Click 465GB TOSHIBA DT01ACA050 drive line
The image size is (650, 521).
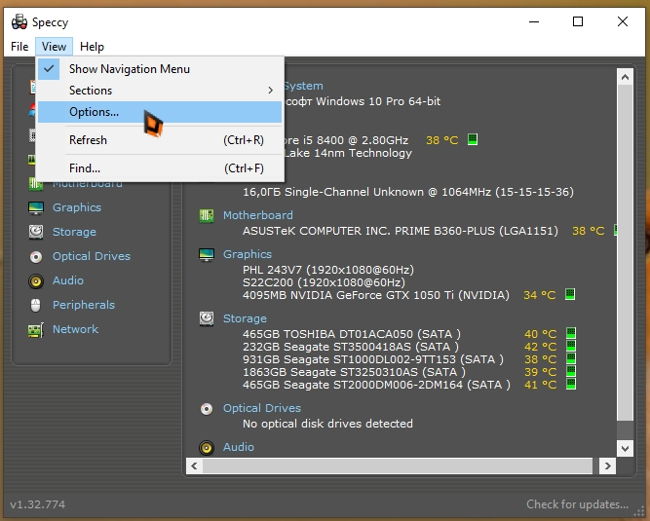[352, 334]
